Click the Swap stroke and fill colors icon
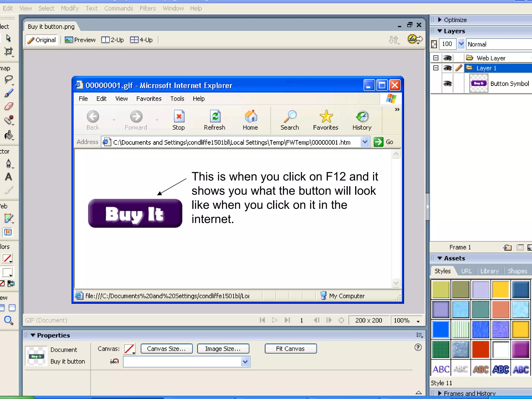The image size is (532, 399). tap(11, 283)
